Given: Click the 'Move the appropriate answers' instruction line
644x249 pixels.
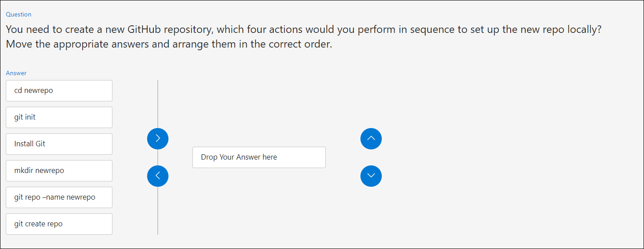Looking at the screenshot, I should [169, 44].
